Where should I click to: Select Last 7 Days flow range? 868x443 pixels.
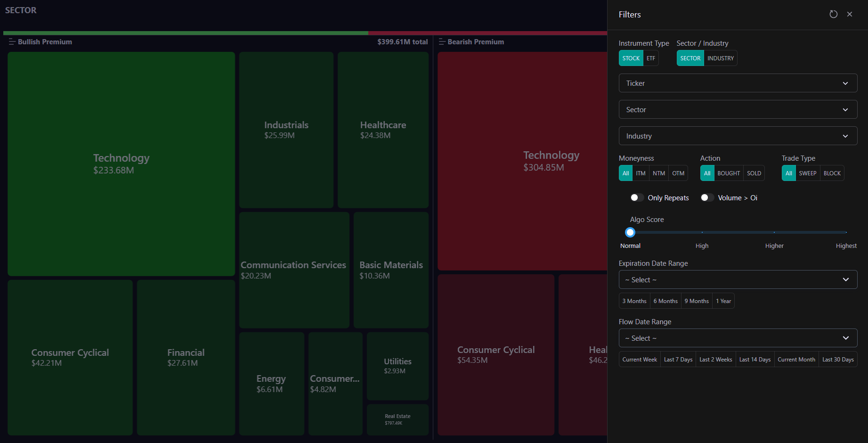point(678,360)
